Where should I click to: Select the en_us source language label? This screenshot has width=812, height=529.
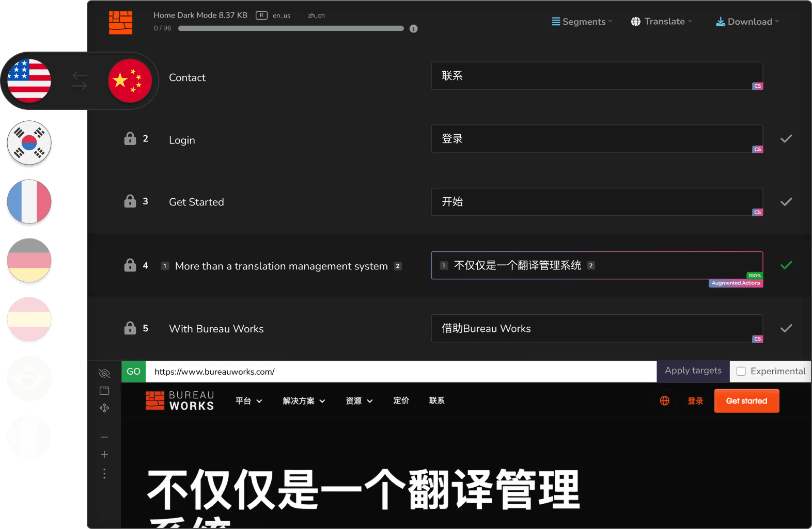coord(282,15)
